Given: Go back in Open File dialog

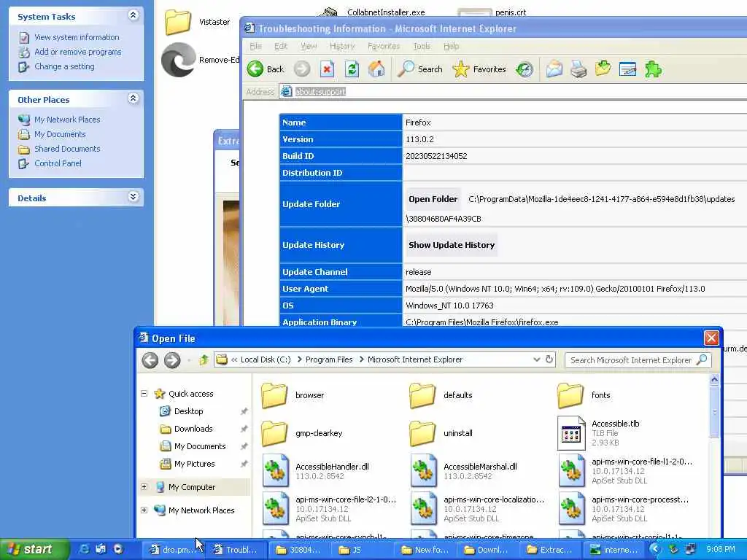Looking at the screenshot, I should [150, 360].
